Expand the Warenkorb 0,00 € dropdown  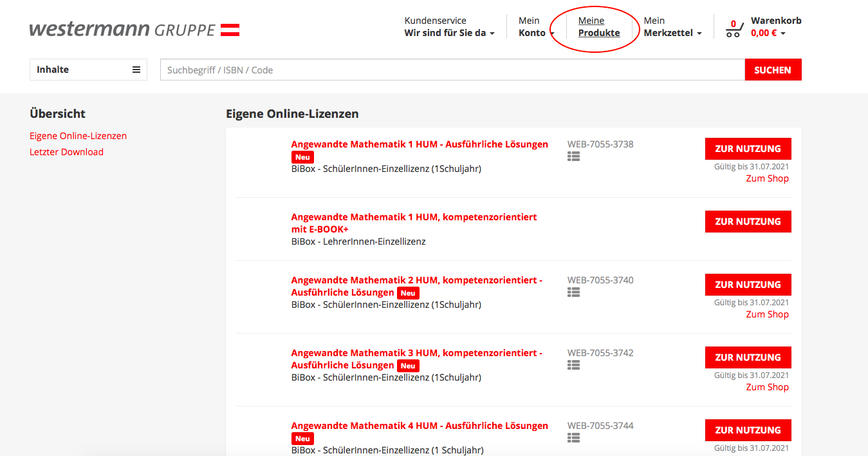click(x=776, y=26)
